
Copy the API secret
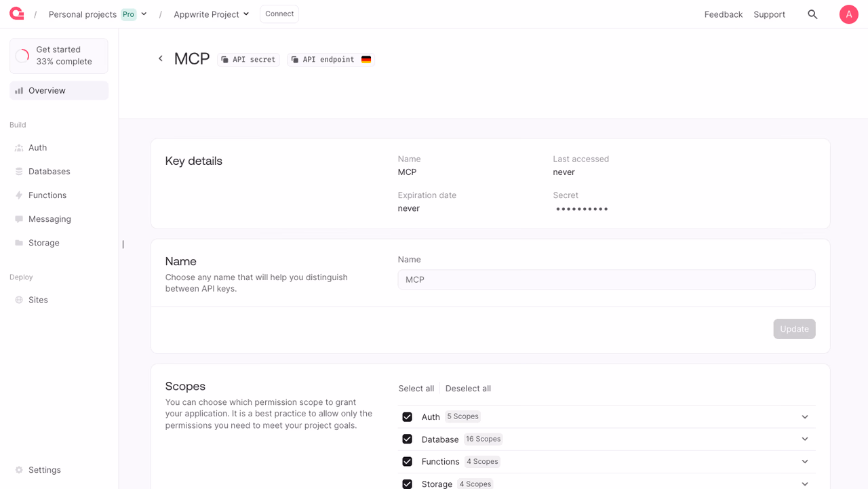(248, 60)
